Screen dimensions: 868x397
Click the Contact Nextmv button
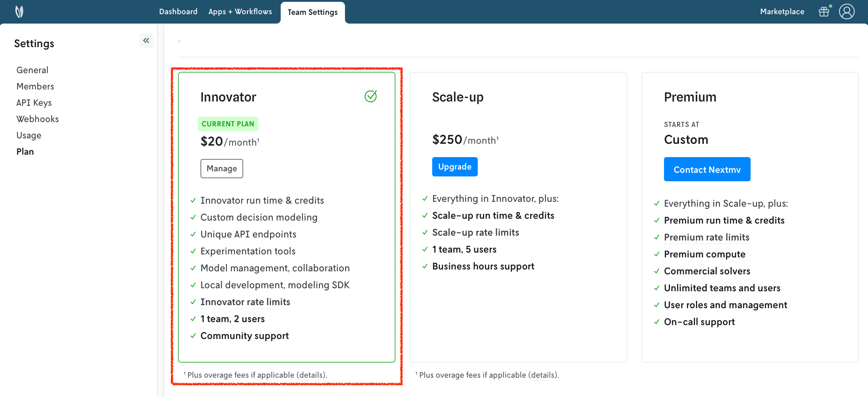tap(707, 169)
